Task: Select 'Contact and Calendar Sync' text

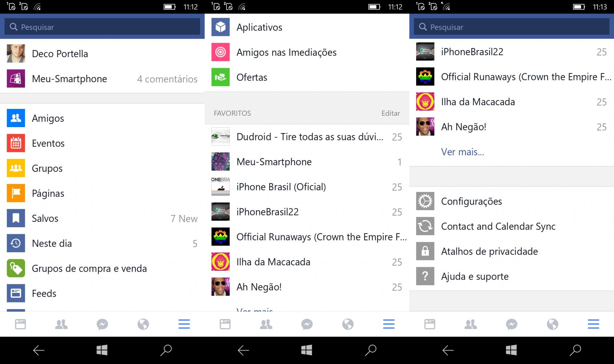Action: coord(498,226)
